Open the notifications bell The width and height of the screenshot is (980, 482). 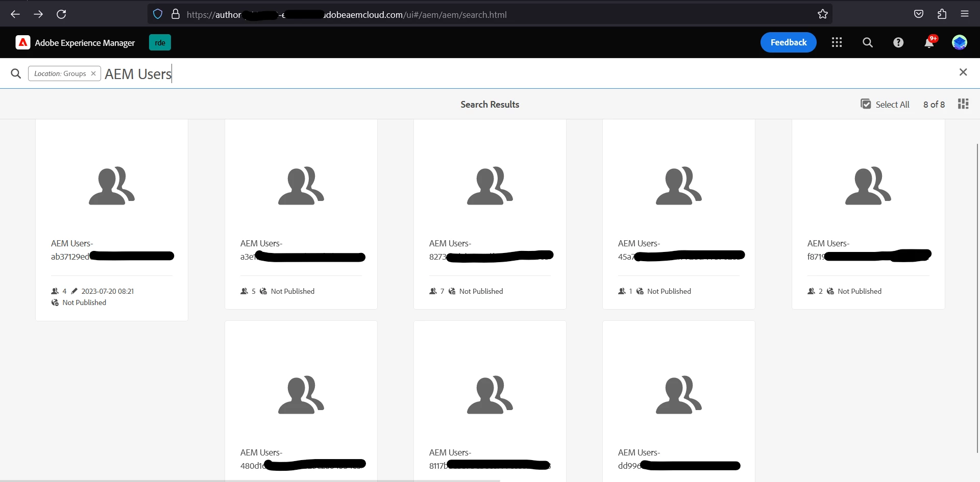[x=929, y=42]
